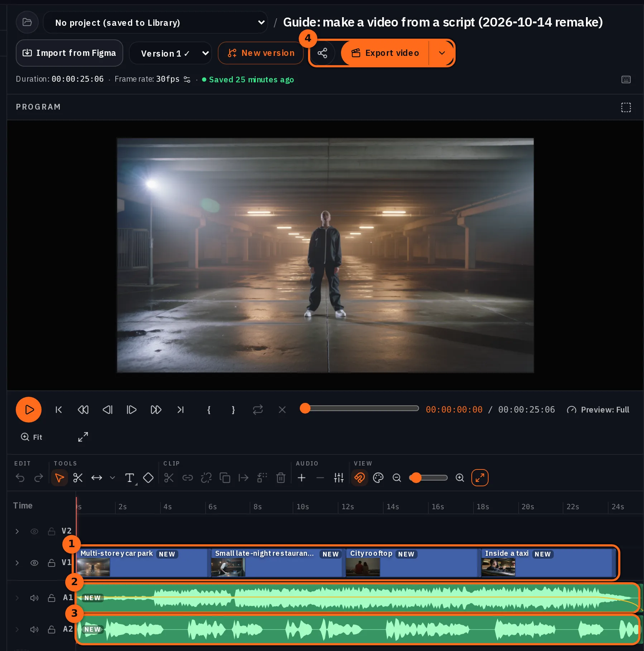Viewport: 644px width, 651px height.
Task: Click the undo arrow
Action: 20,478
